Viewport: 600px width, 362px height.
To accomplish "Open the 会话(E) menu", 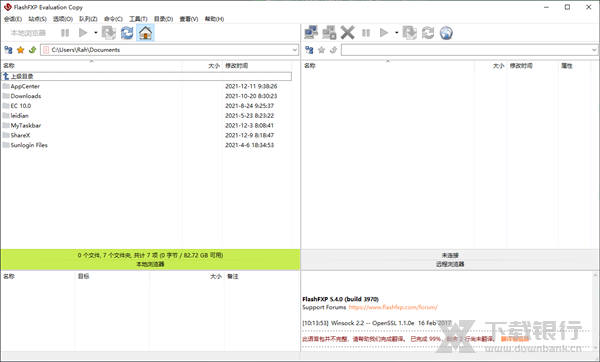I will point(13,19).
